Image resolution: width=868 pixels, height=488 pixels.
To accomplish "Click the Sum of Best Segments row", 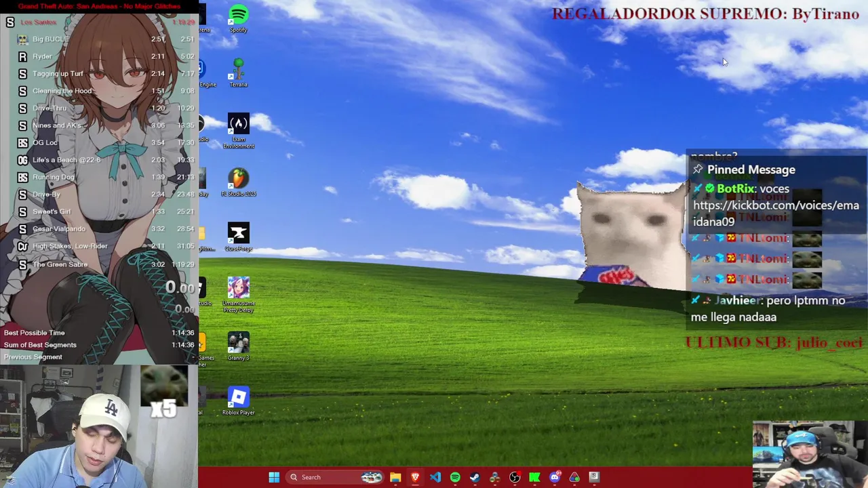I will 99,345.
